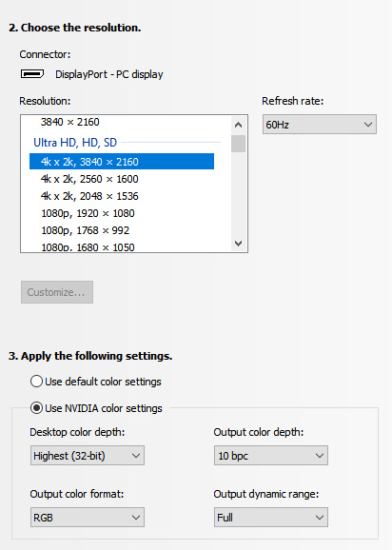Click the 'DisplayPort - PC display' label
The width and height of the screenshot is (392, 550).
(x=109, y=74)
